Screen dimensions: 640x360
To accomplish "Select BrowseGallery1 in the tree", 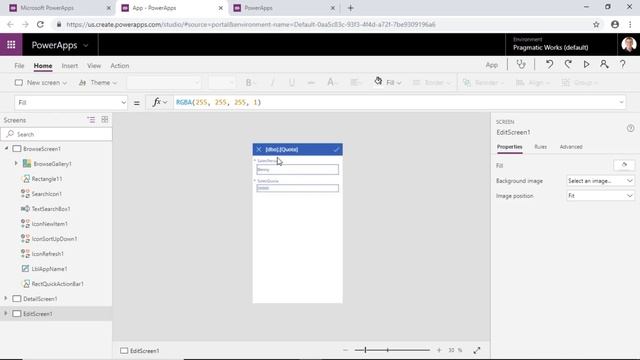I will (x=52, y=164).
